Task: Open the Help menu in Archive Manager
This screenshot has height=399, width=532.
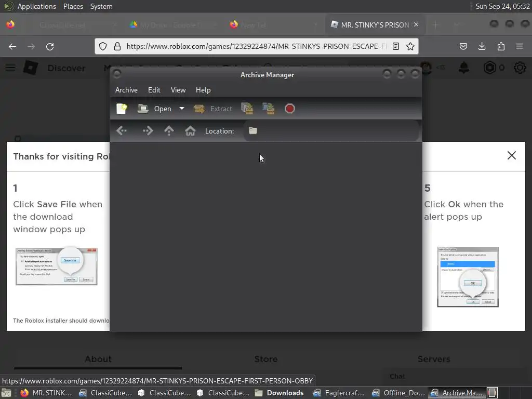Action: pos(203,90)
